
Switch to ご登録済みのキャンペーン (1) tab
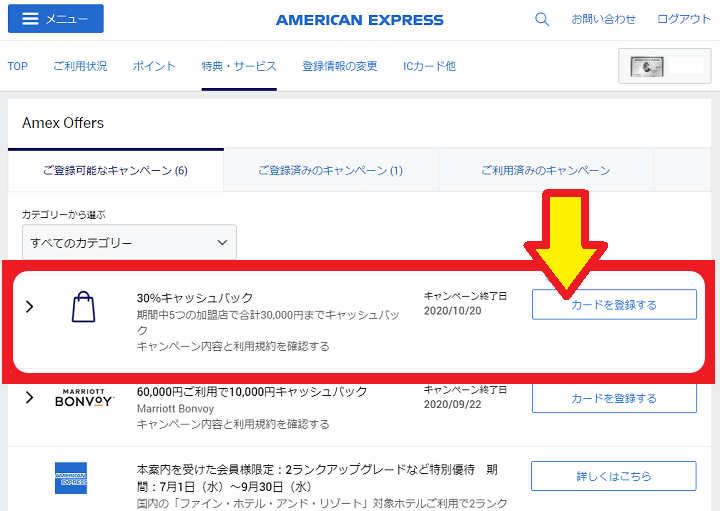click(331, 170)
